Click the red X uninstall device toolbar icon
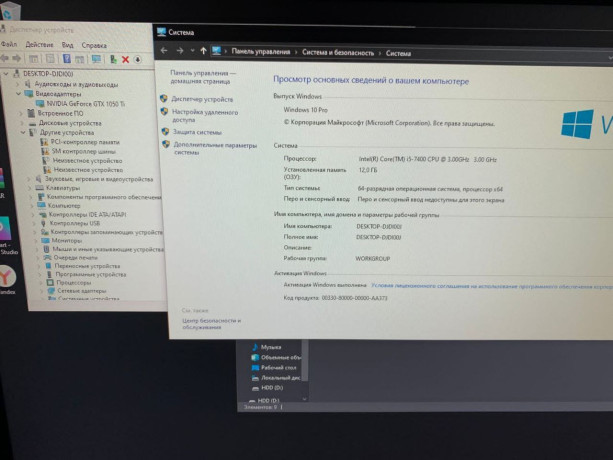 [x=125, y=60]
